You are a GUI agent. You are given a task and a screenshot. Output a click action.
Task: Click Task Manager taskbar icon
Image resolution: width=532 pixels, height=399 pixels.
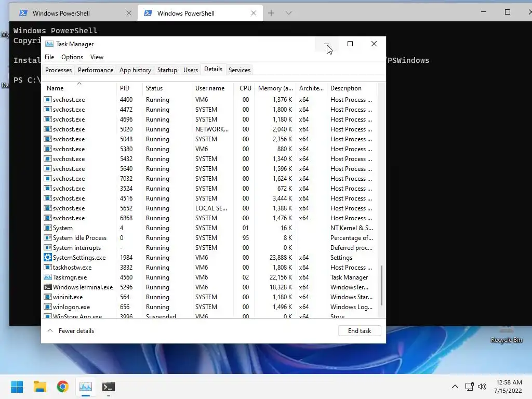click(x=86, y=387)
